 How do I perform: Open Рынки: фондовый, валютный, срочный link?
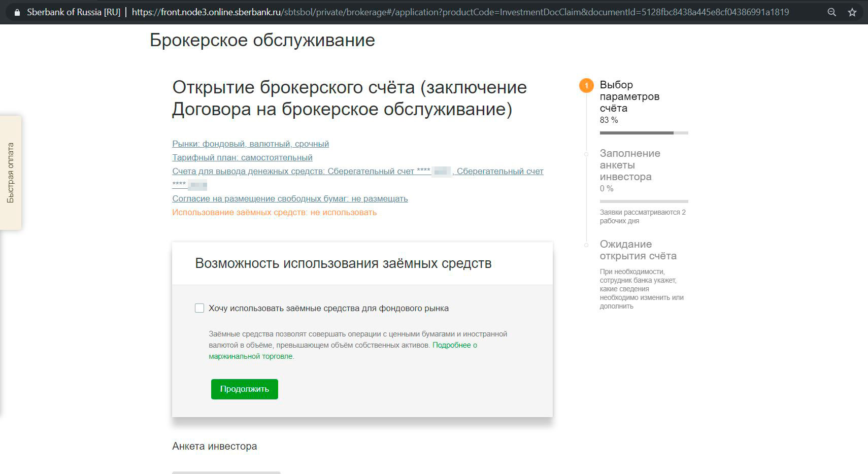250,144
